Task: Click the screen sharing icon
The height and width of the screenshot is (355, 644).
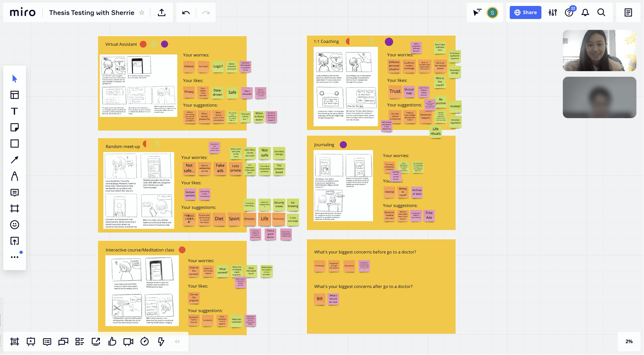Action: point(96,342)
